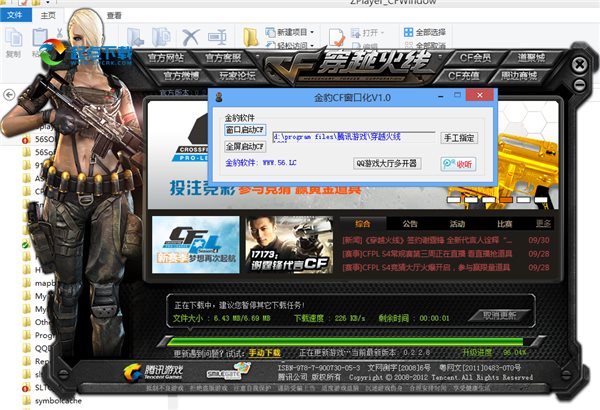Open 官方客服 in the launcher
600x410 pixels.
[x=223, y=58]
